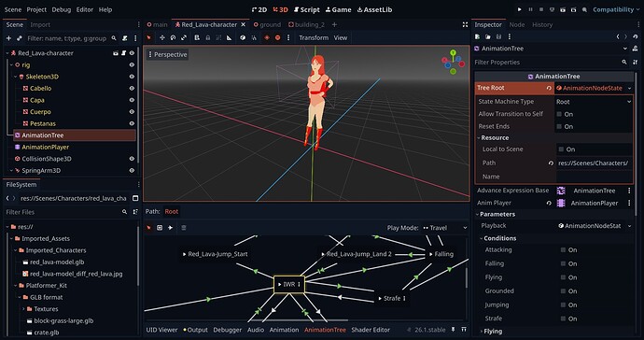Create a new resource in Inspector
The width and height of the screenshot is (644, 340).
click(477, 36)
